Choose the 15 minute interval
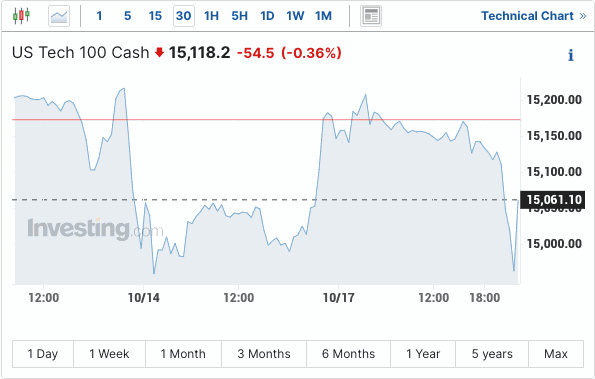 point(155,16)
